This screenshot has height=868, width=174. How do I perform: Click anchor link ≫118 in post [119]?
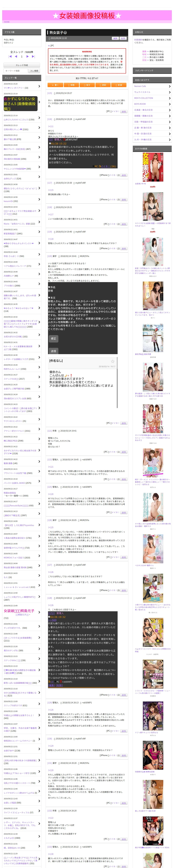click(x=51, y=239)
